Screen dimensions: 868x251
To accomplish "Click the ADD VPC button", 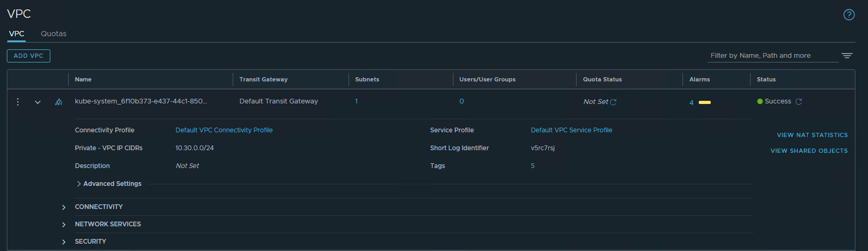I will coord(28,56).
